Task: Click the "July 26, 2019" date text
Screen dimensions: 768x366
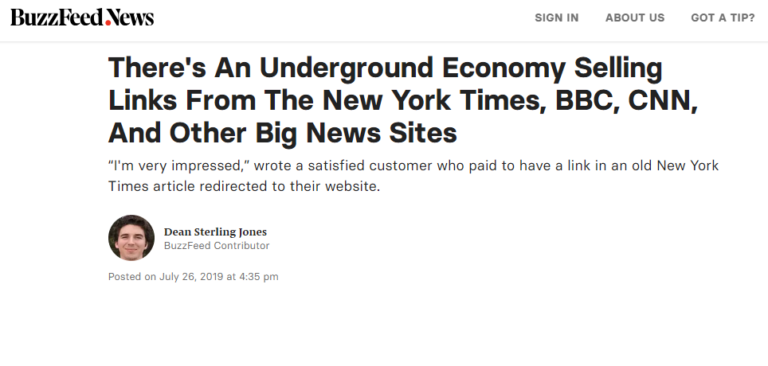Action: click(x=192, y=276)
